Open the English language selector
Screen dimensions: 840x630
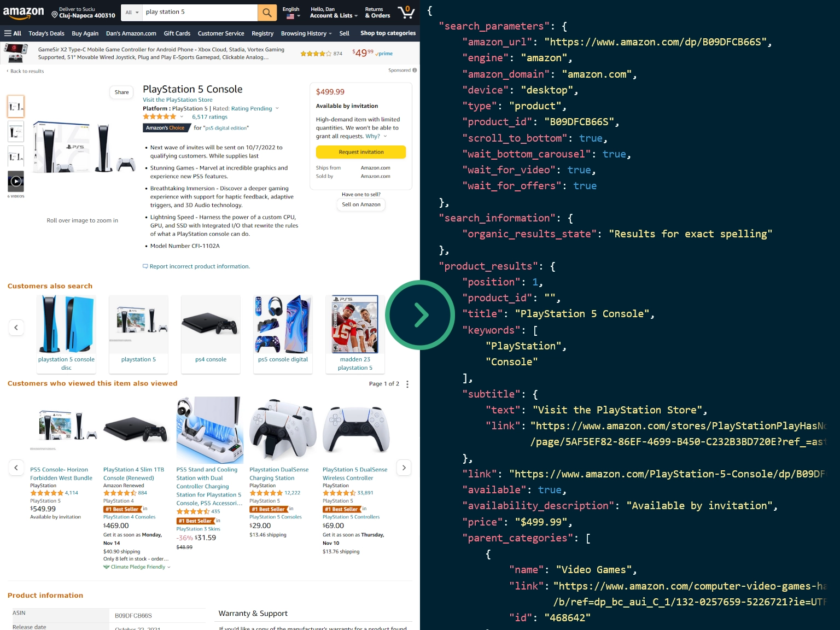(291, 13)
